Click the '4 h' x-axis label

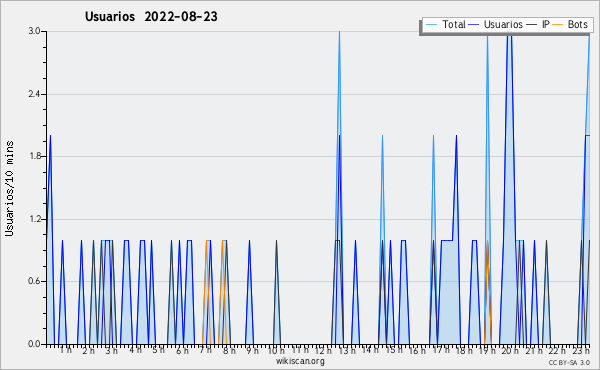point(135,350)
